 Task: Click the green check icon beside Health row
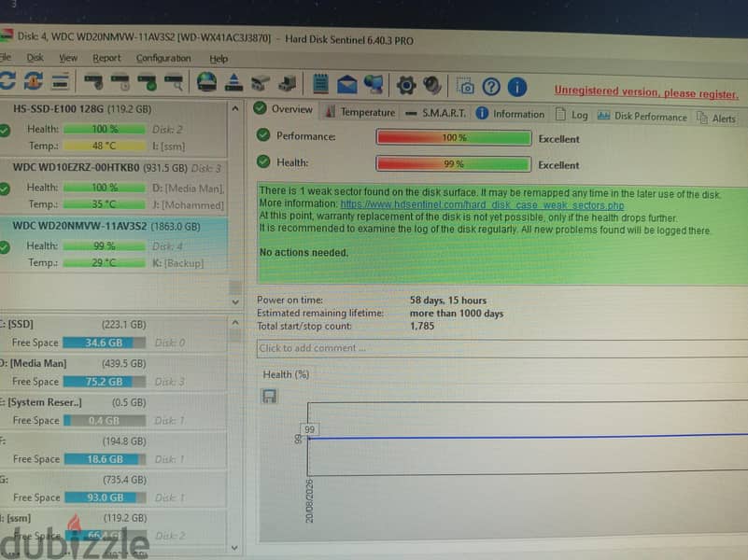[263, 161]
